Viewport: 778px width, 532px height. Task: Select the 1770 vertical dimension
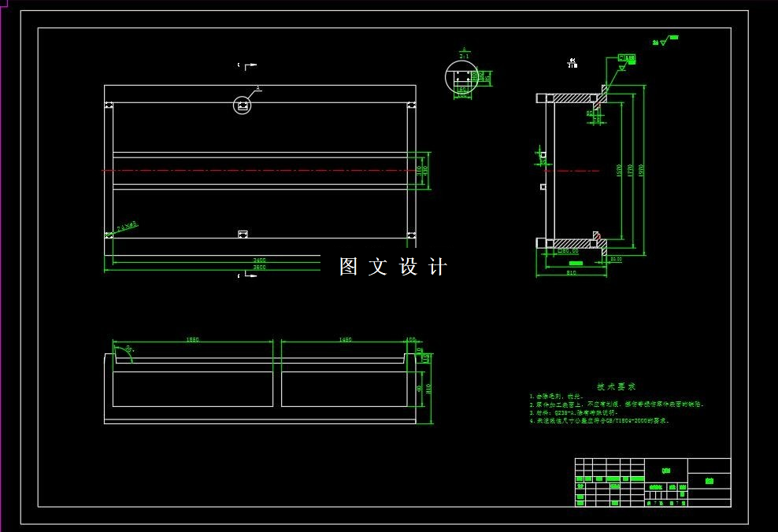tap(630, 171)
